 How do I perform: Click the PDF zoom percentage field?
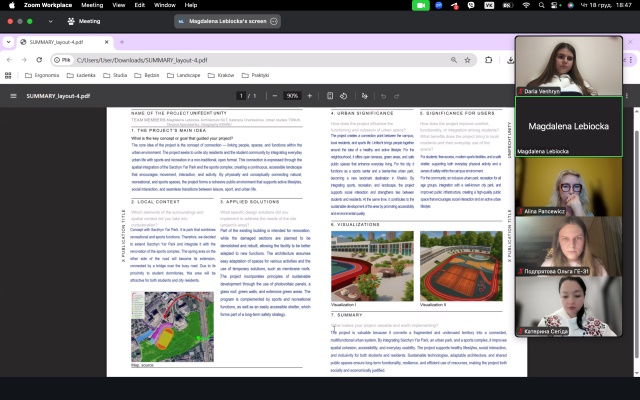click(x=292, y=96)
